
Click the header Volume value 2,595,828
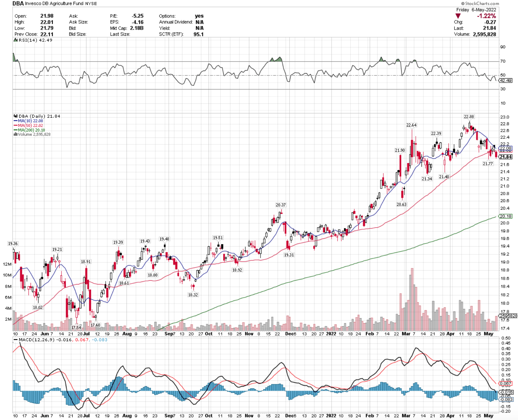pos(484,34)
